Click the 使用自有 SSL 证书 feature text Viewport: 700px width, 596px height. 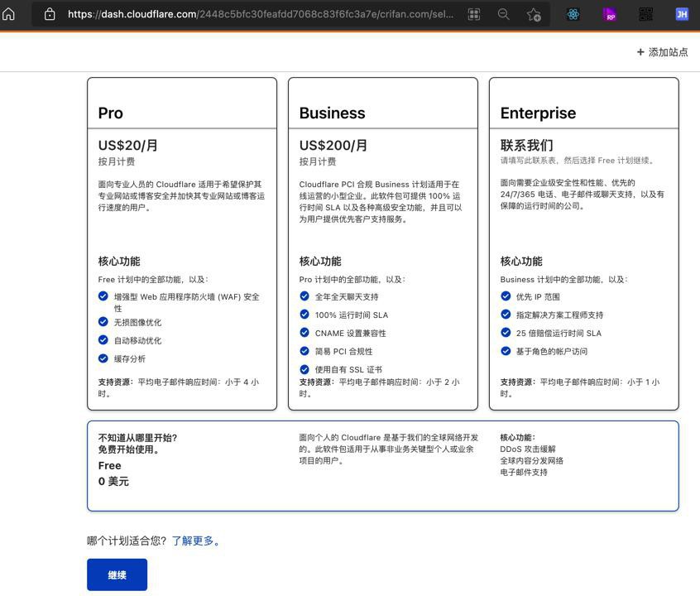click(348, 369)
